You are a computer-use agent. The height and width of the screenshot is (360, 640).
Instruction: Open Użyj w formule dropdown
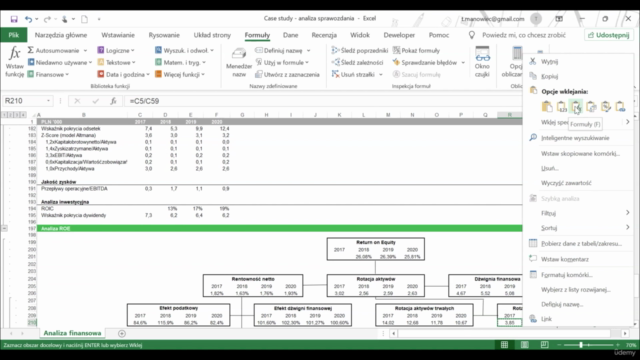(282, 62)
